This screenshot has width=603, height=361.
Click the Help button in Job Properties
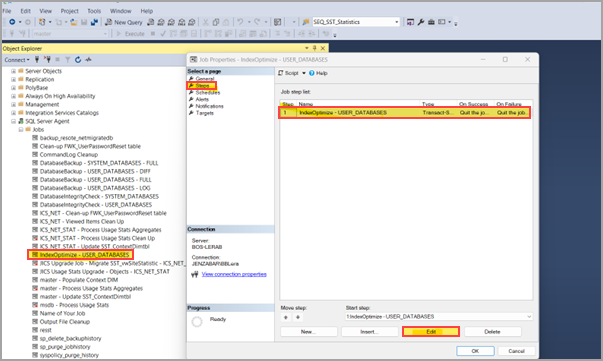pos(318,73)
